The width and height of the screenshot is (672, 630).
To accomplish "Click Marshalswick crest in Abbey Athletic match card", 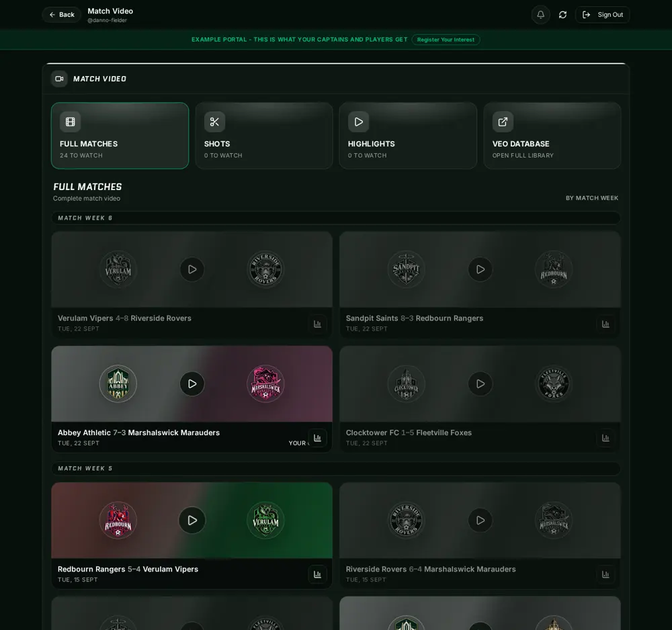I will tap(265, 384).
